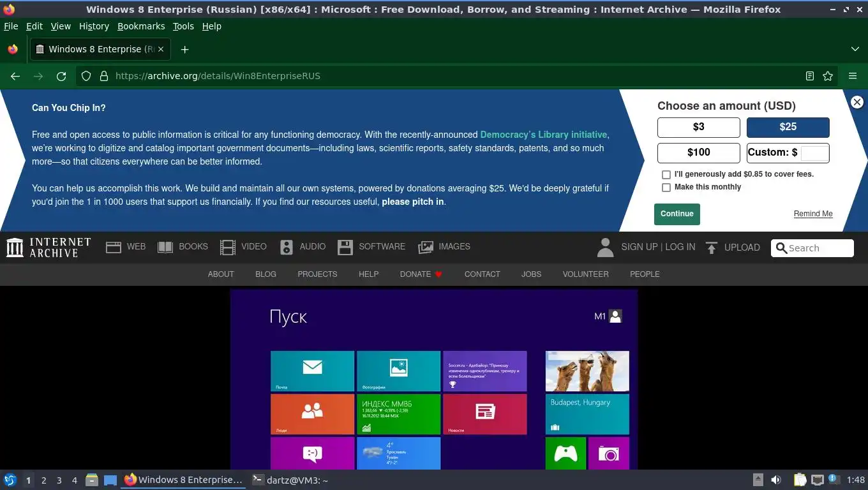Open the taskbar file manager icon
Screen dimensions: 868x490
[92, 480]
